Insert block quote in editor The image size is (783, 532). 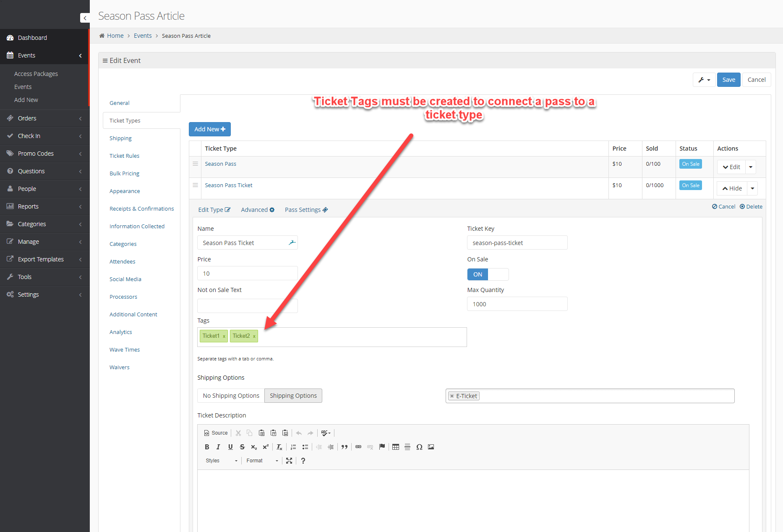pos(345,447)
